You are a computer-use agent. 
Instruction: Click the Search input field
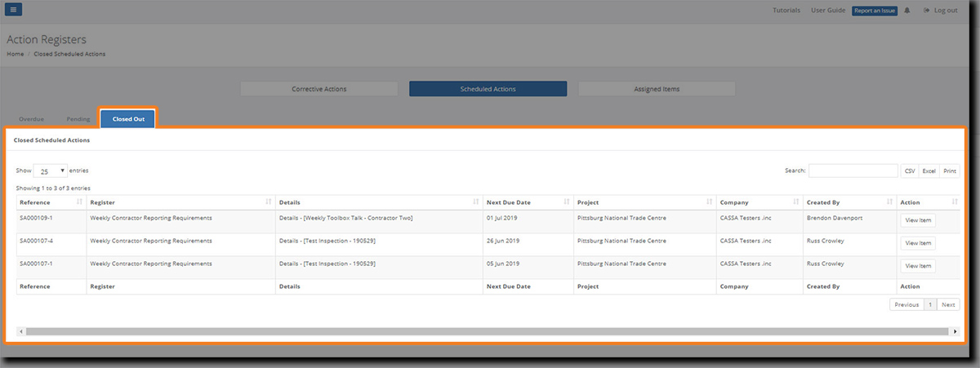tap(853, 171)
